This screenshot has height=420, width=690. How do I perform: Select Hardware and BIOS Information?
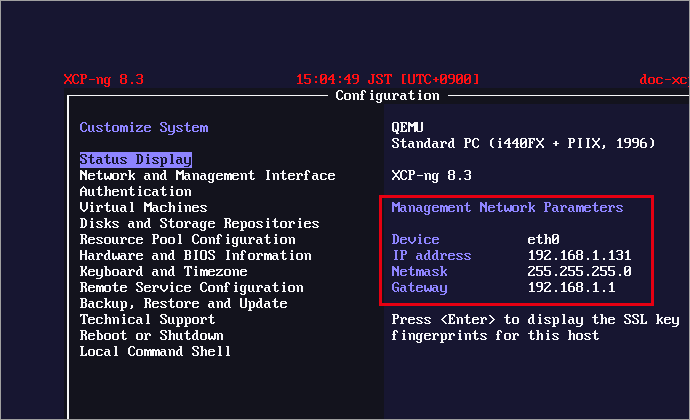[195, 255]
